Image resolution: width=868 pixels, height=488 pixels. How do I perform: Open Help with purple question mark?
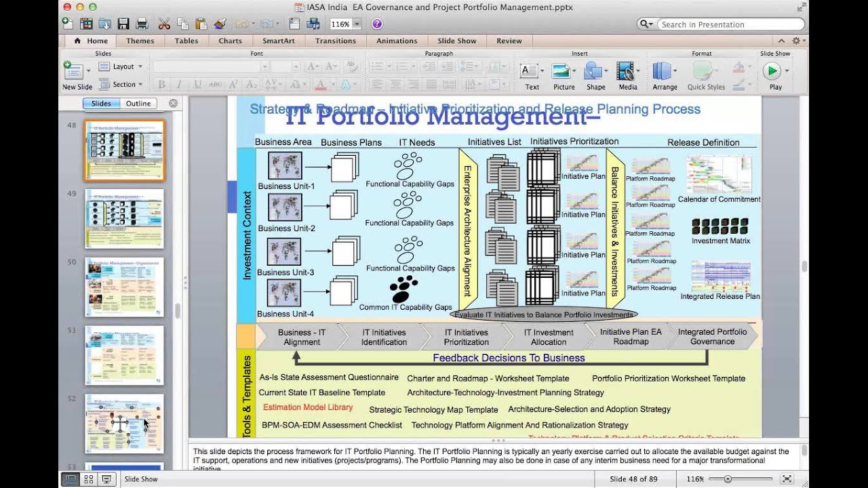click(x=377, y=24)
